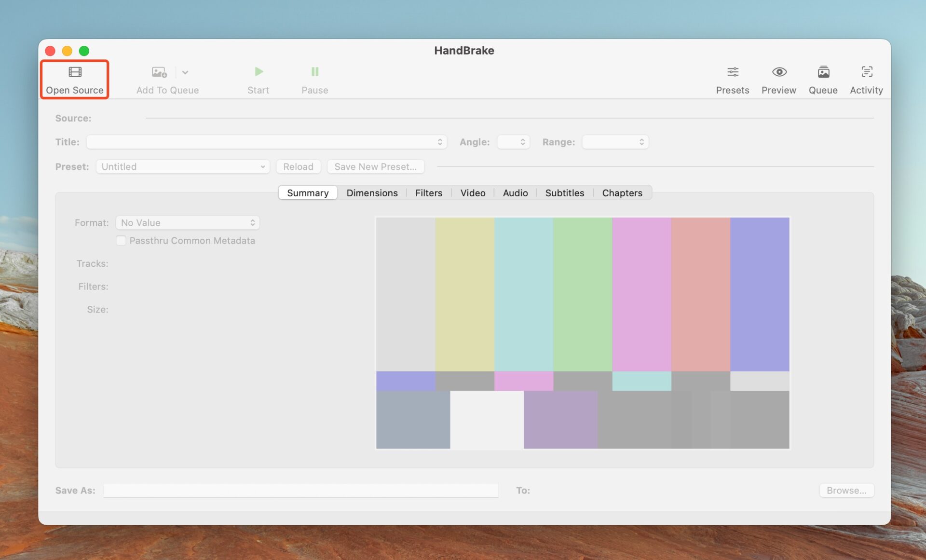Image resolution: width=926 pixels, height=560 pixels.
Task: Open the Title dropdown
Action: click(x=267, y=142)
